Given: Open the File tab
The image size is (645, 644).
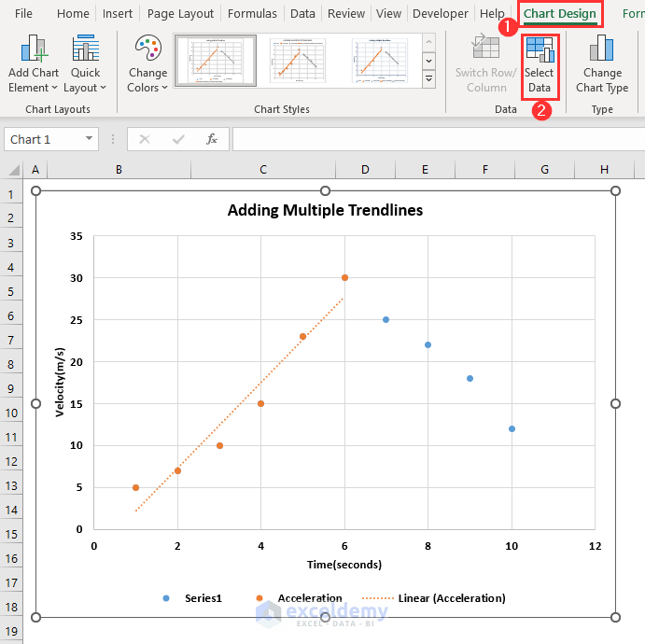Looking at the screenshot, I should [x=23, y=14].
